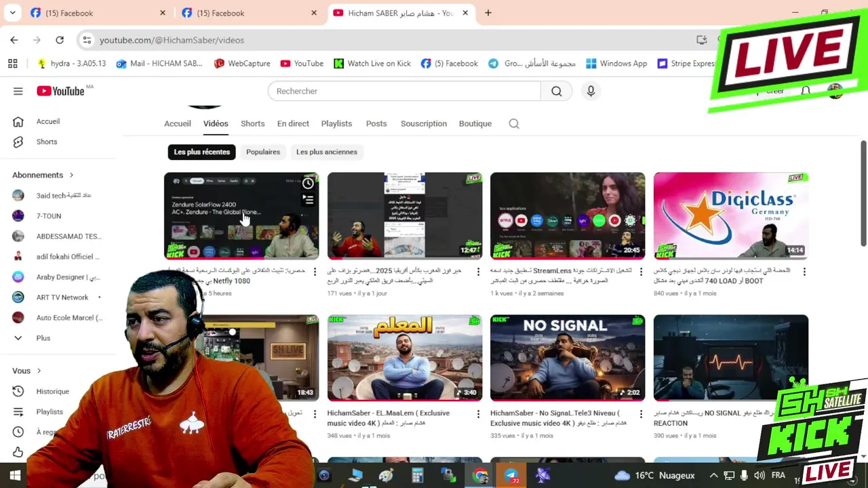View site information icon in address bar
The image size is (868, 488).
pyautogui.click(x=87, y=40)
